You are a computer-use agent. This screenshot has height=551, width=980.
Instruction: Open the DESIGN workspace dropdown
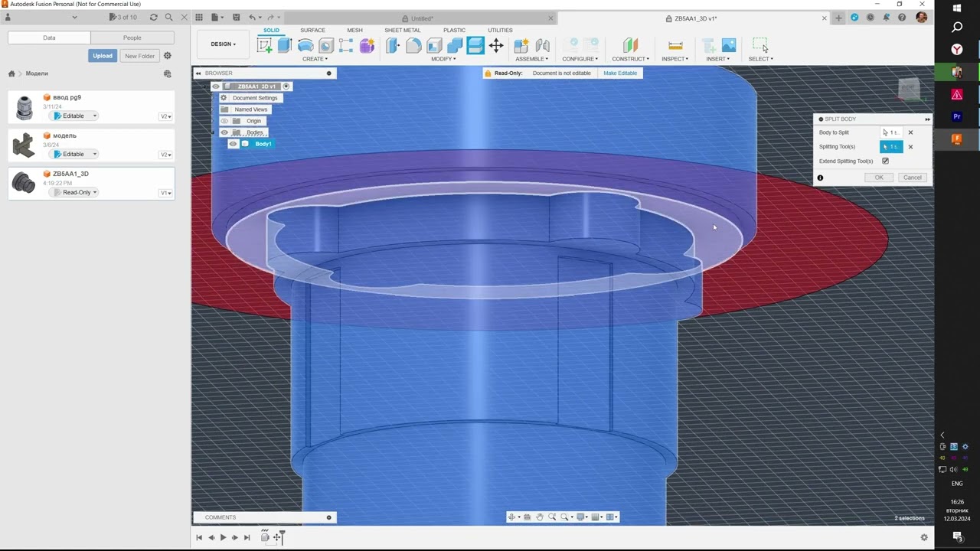coord(224,44)
